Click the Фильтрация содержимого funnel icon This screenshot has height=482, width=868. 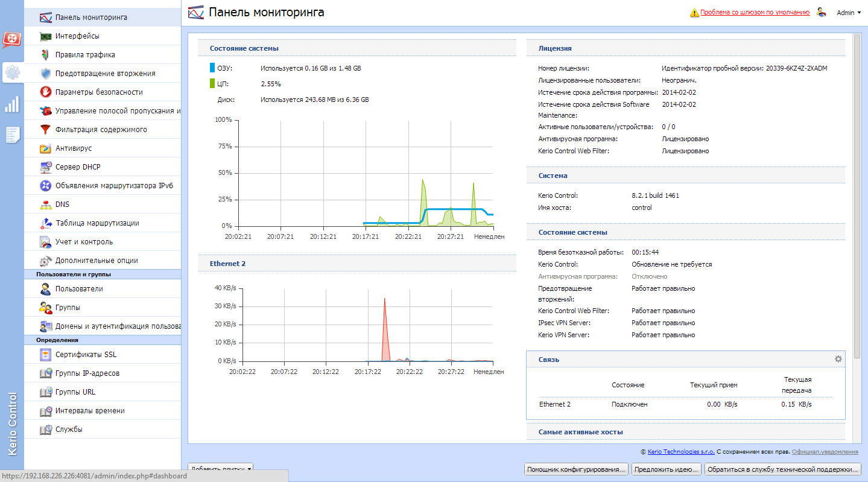pos(46,129)
